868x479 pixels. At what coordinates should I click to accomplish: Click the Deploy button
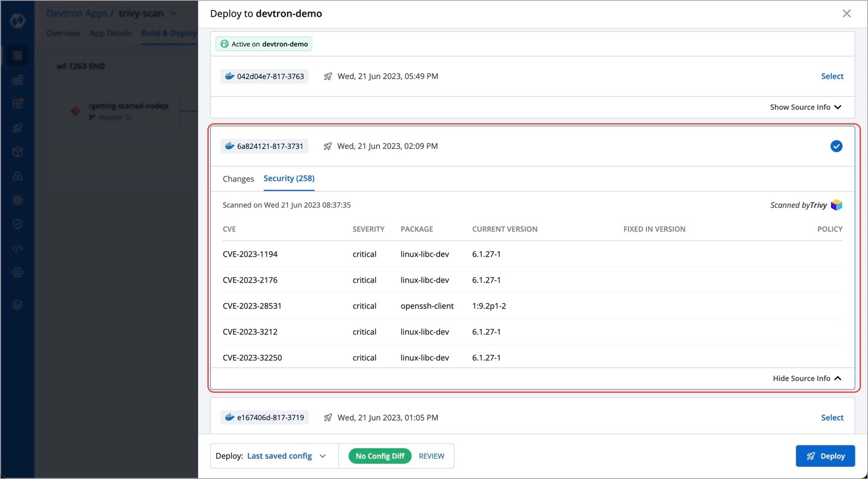[825, 456]
